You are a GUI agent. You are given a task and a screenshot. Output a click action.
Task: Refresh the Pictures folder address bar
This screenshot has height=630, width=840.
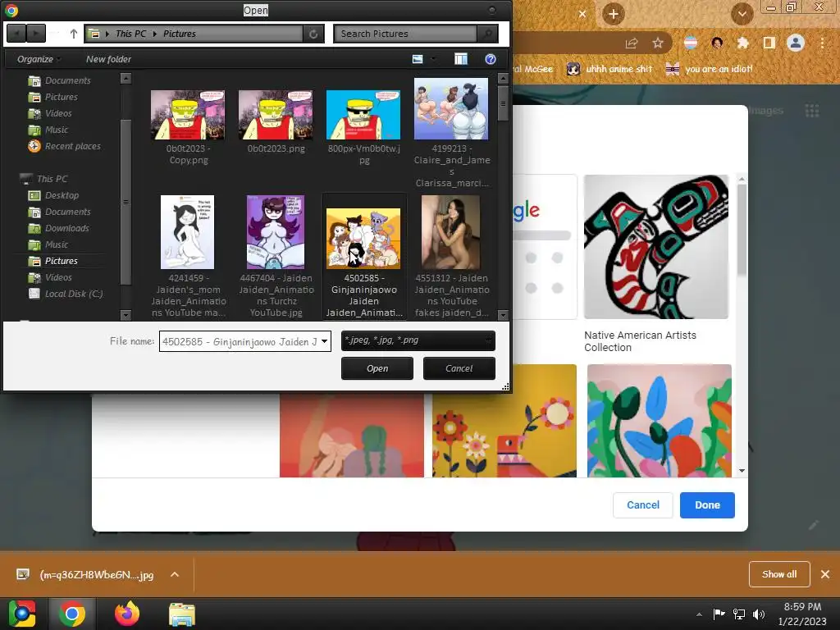click(x=313, y=34)
